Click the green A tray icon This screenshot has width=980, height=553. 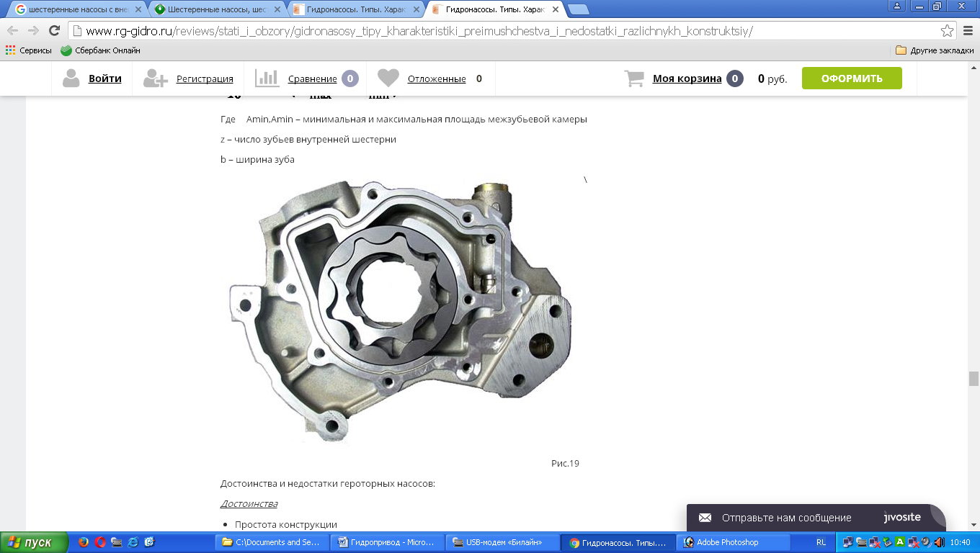tap(899, 542)
